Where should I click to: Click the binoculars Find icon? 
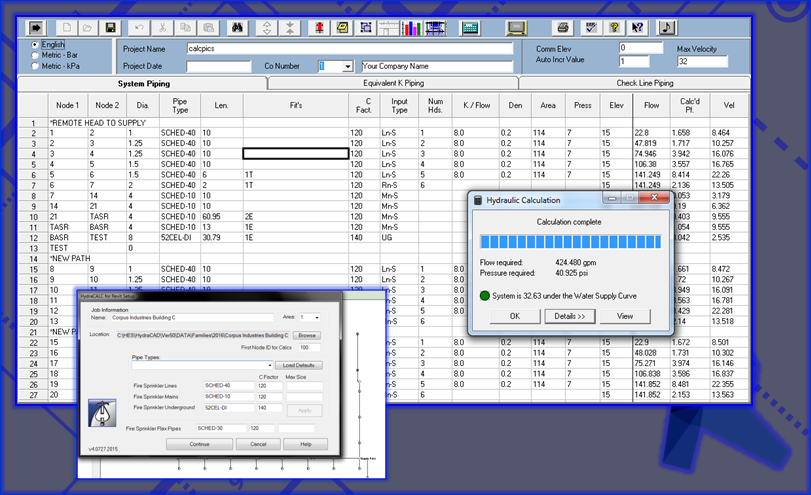(237, 27)
